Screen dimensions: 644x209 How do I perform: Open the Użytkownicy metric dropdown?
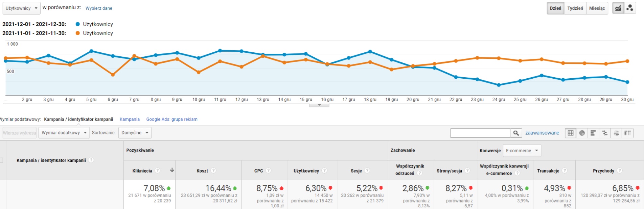click(22, 8)
